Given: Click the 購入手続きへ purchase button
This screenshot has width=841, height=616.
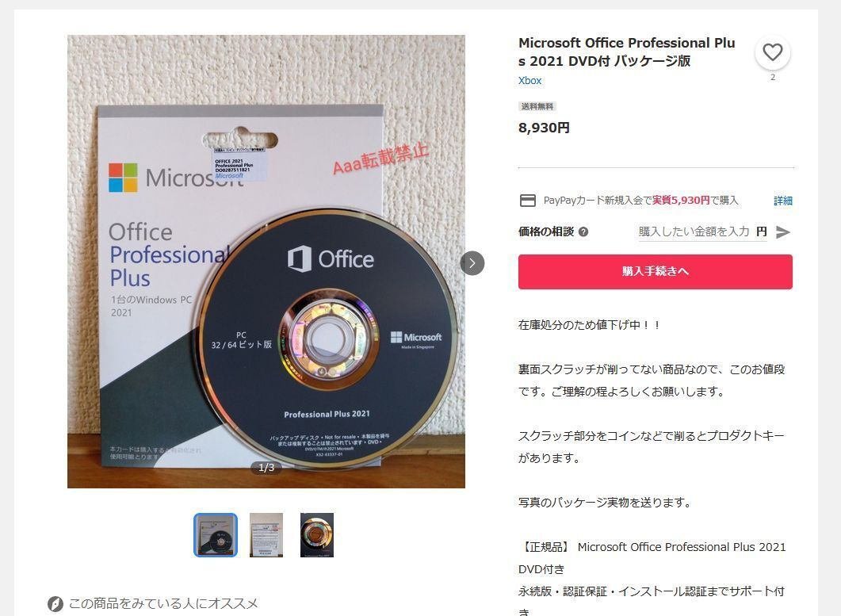Looking at the screenshot, I should point(655,271).
